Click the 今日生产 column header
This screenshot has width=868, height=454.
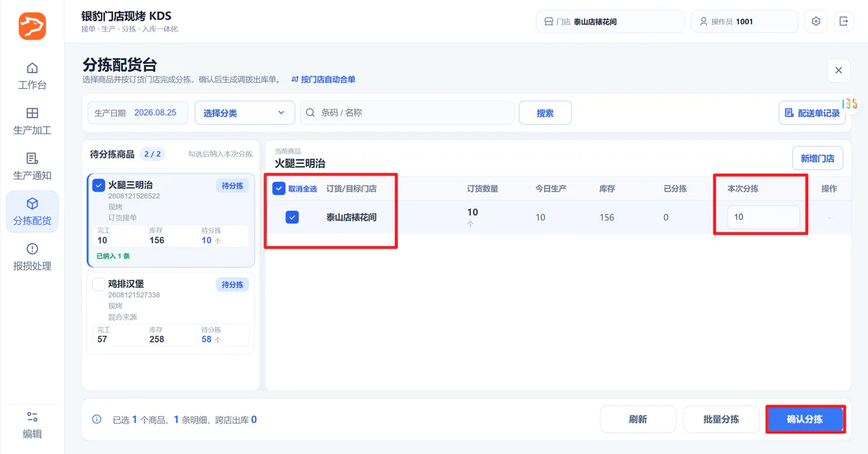click(551, 188)
